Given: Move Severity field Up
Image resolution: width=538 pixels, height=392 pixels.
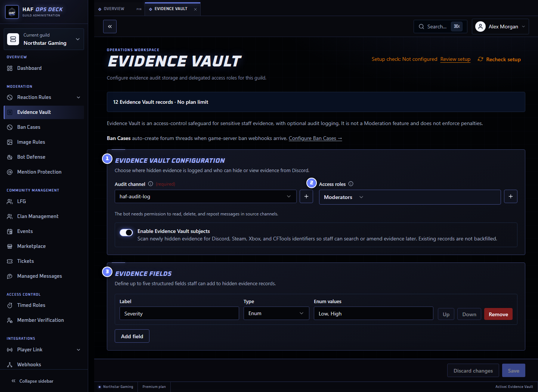Looking at the screenshot, I should click(x=446, y=314).
